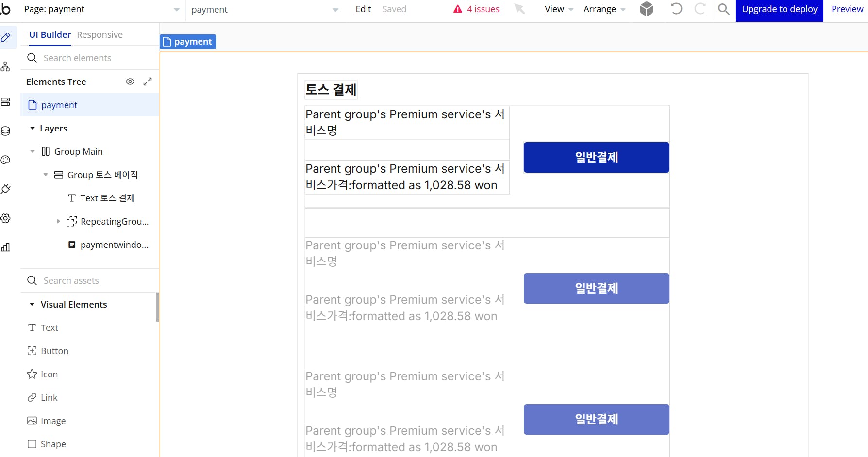Open the Edit menu
Screen dimensions: 868x457
click(x=363, y=9)
